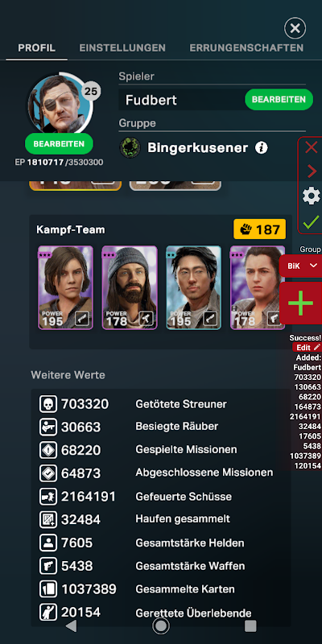Tap the player avatar with eyepatch
Viewport: 322px width, 644px height.
pos(59,104)
